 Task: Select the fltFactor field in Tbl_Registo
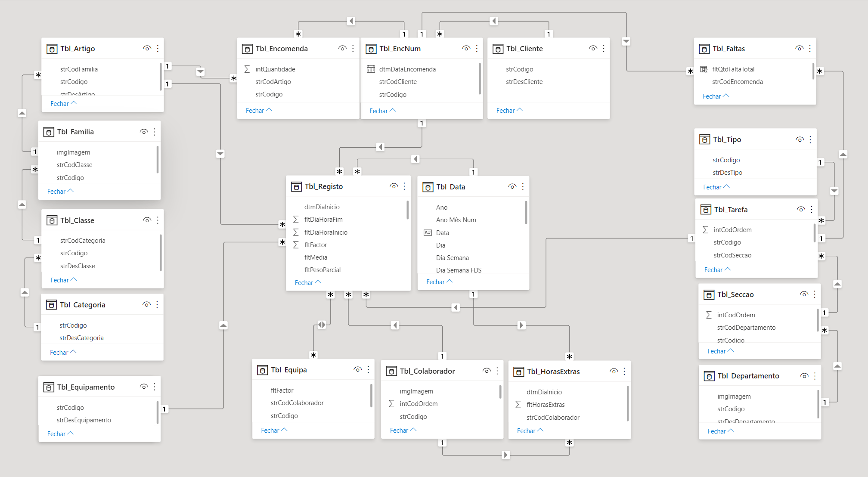(x=316, y=245)
